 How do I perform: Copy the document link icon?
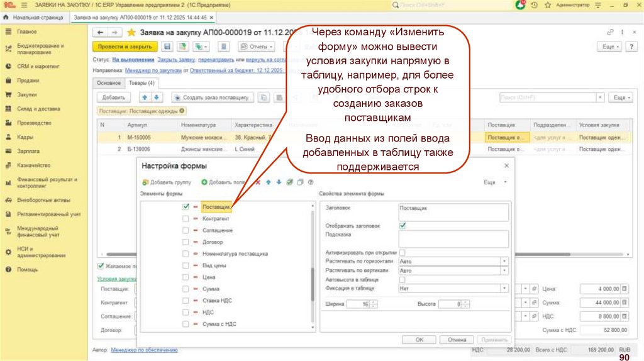pos(610,32)
